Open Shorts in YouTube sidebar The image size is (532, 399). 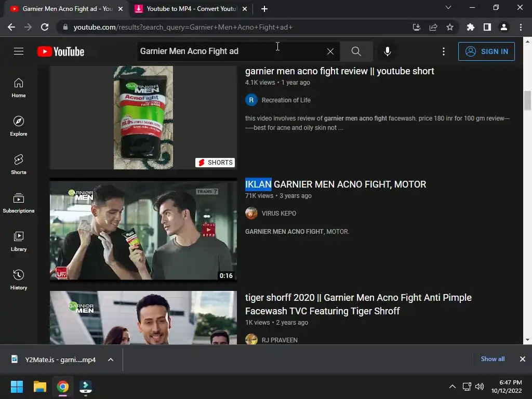[19, 165]
